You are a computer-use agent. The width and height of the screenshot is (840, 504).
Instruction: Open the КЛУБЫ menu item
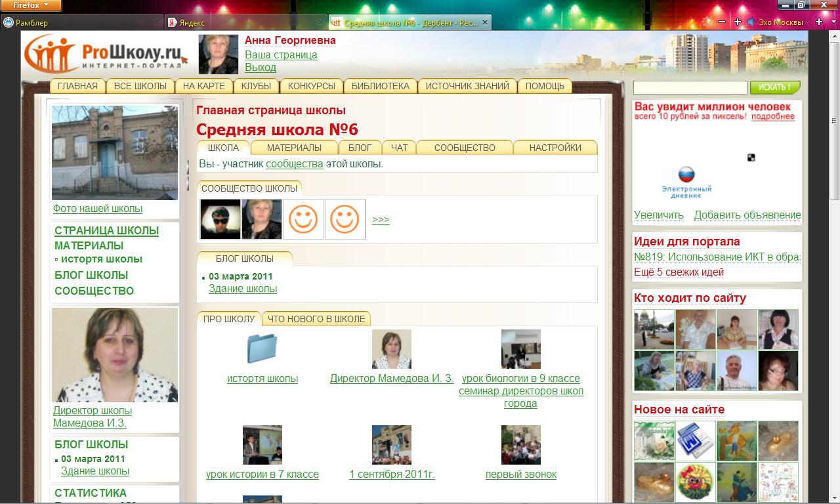pyautogui.click(x=256, y=86)
